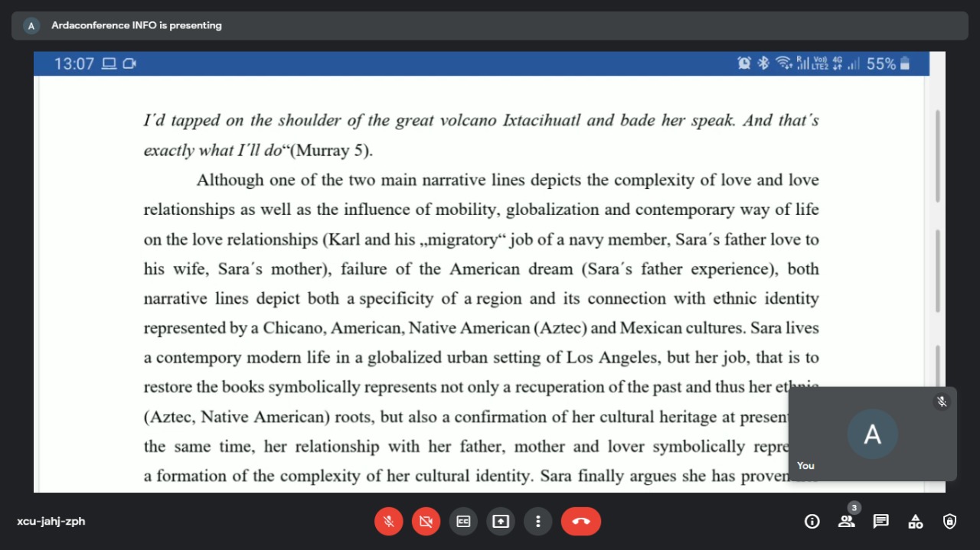Viewport: 980px width, 550px height.
Task: Open more options three-dot menu
Action: pyautogui.click(x=538, y=521)
